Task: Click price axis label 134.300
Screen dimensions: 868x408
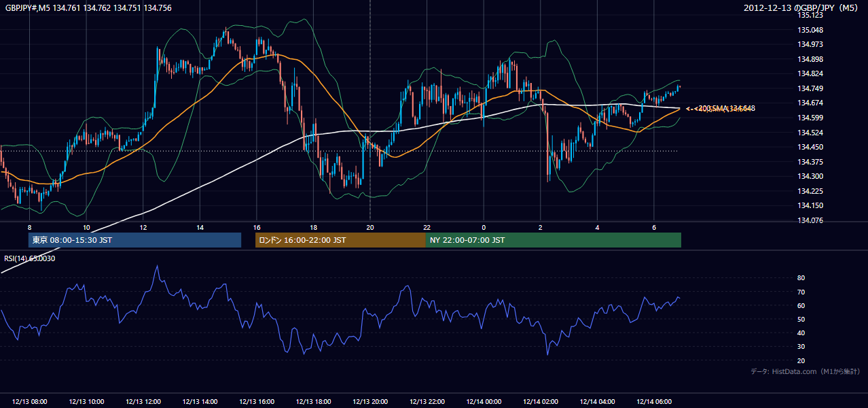Action: (x=810, y=176)
